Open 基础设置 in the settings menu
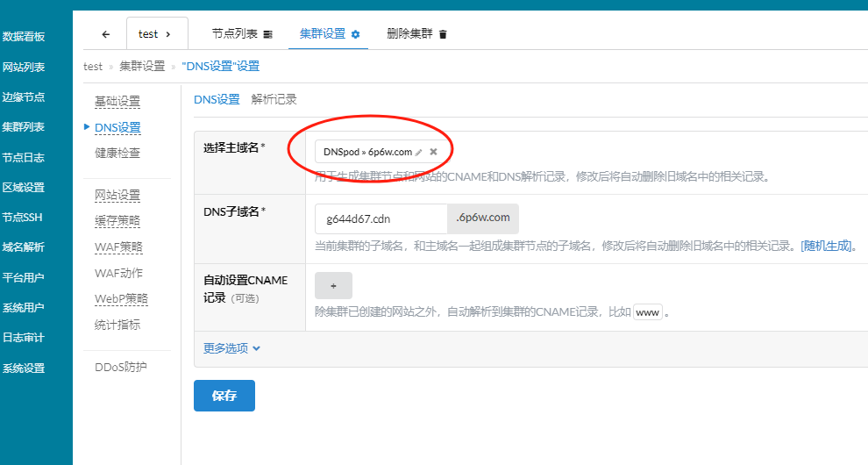The width and height of the screenshot is (868, 465). pos(117,102)
